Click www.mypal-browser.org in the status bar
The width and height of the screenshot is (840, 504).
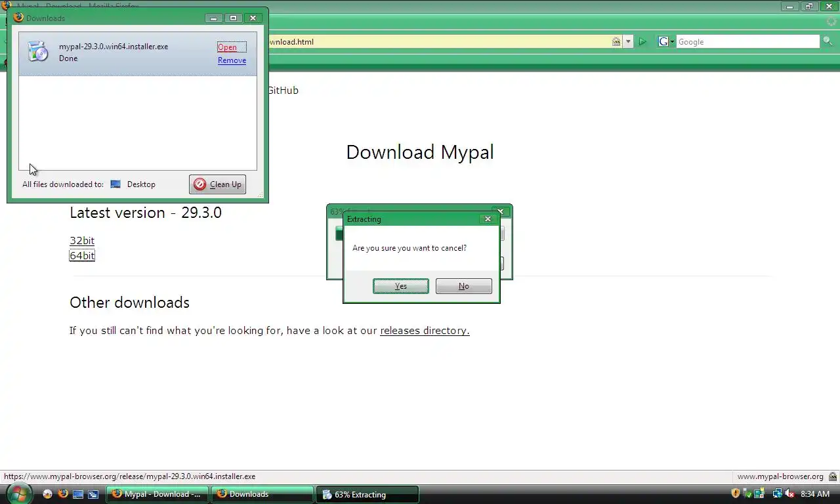pos(780,476)
